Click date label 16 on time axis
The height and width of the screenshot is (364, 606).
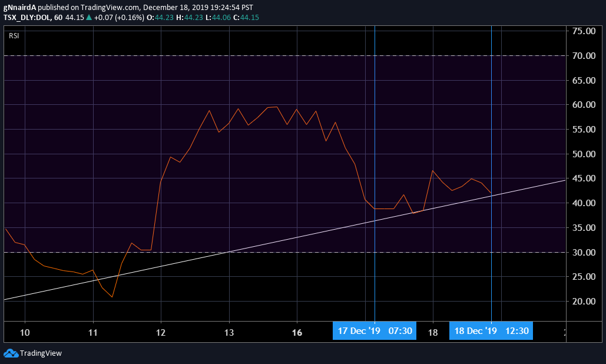click(297, 333)
